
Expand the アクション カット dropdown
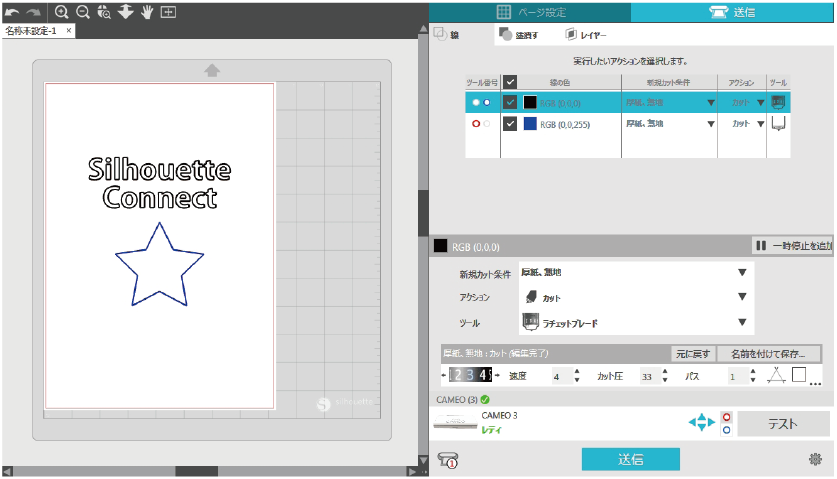(636, 297)
